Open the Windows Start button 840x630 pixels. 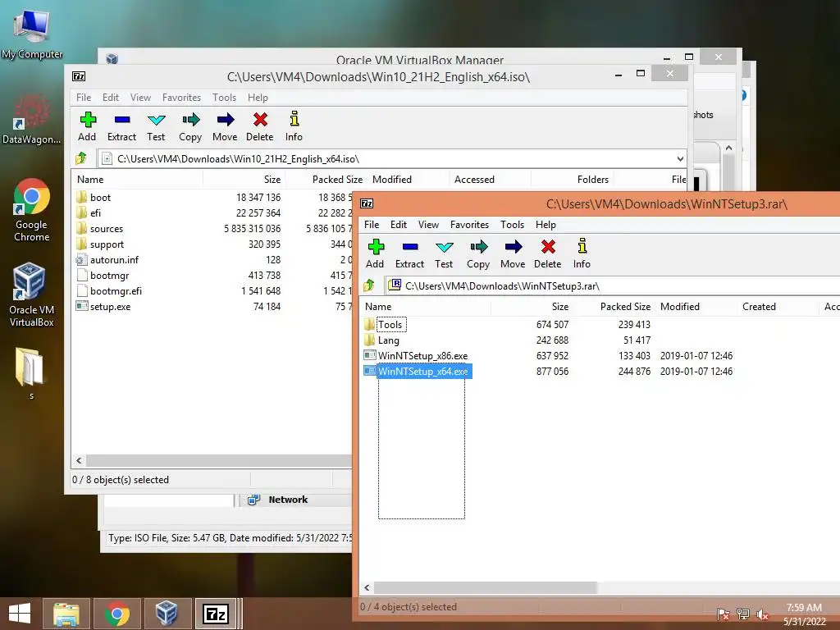pyautogui.click(x=20, y=614)
